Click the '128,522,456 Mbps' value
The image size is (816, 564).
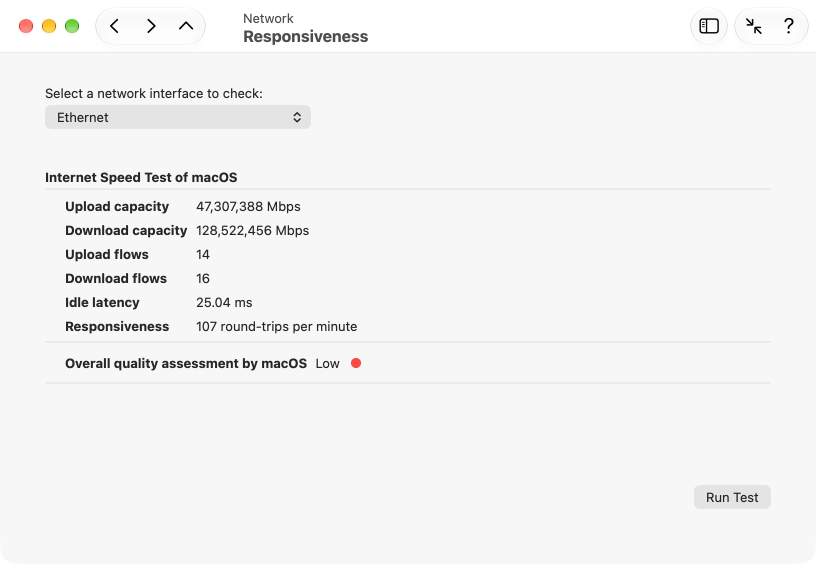tap(252, 230)
